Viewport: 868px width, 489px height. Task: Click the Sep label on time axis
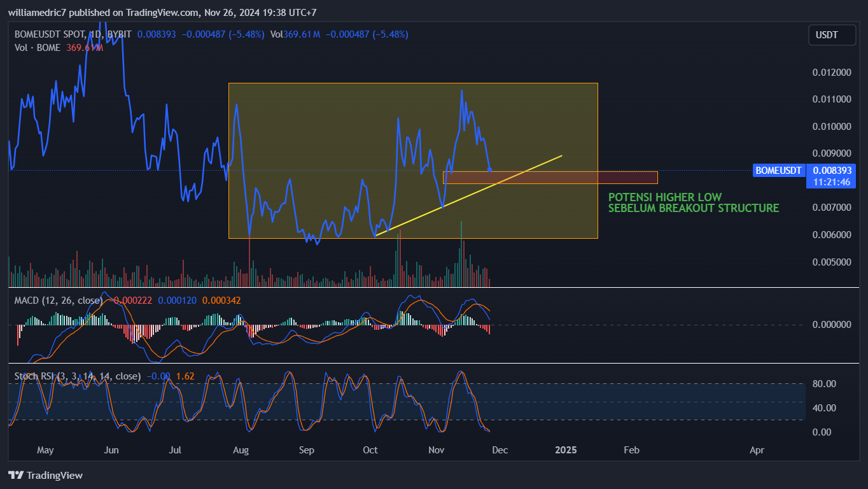(307, 450)
